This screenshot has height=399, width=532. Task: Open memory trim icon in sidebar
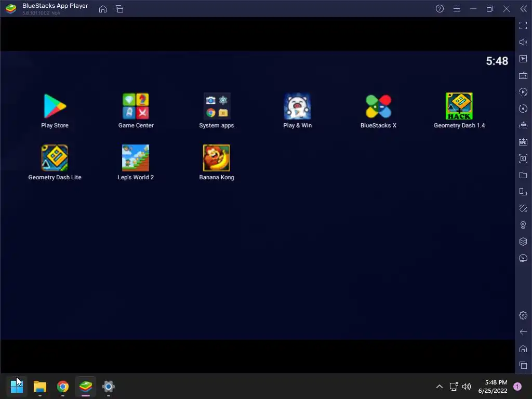click(x=523, y=125)
